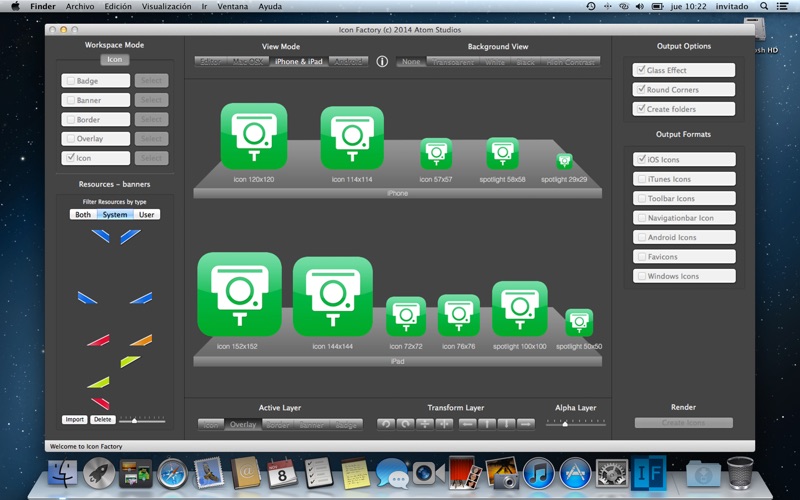Toggle Create folders output option
Image resolution: width=800 pixels, height=500 pixels.
coord(641,109)
